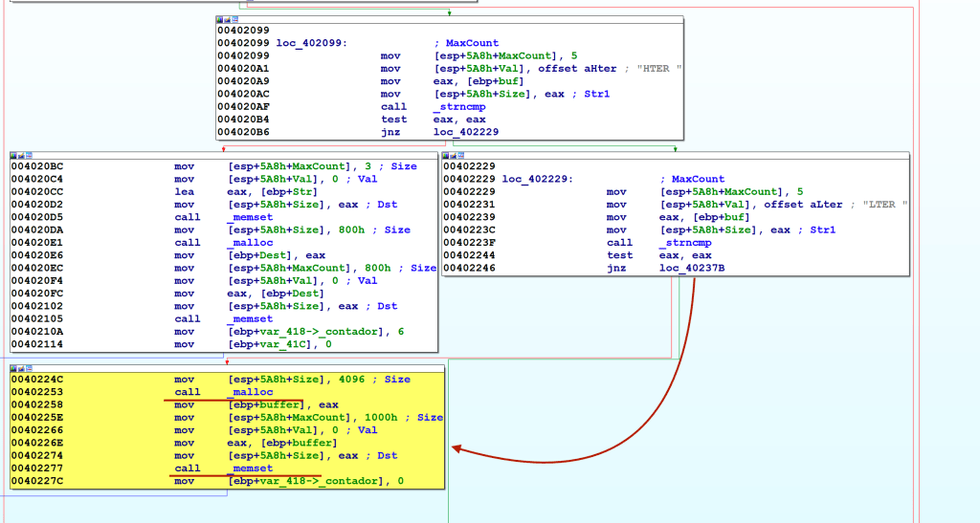Click _strncmp call in the loc_402099 block
980x523 pixels.
click(x=460, y=107)
